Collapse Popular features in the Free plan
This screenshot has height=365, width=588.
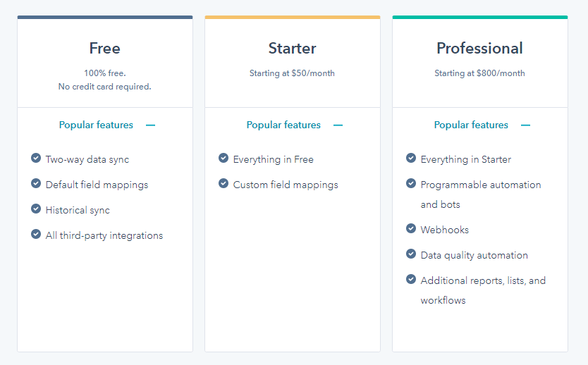96,125
